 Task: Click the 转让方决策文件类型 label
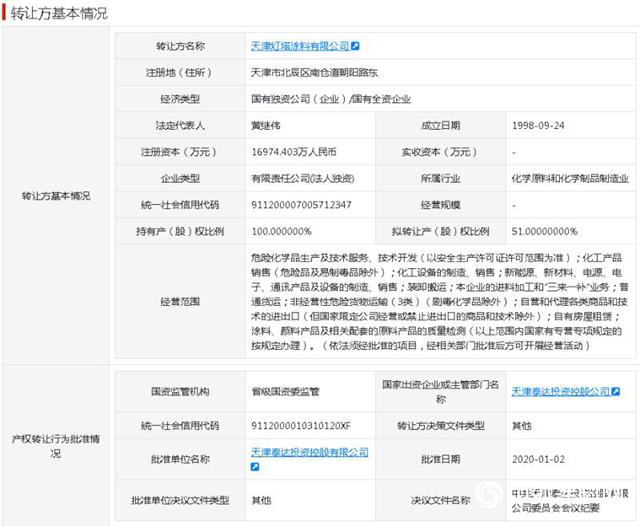pos(441,426)
